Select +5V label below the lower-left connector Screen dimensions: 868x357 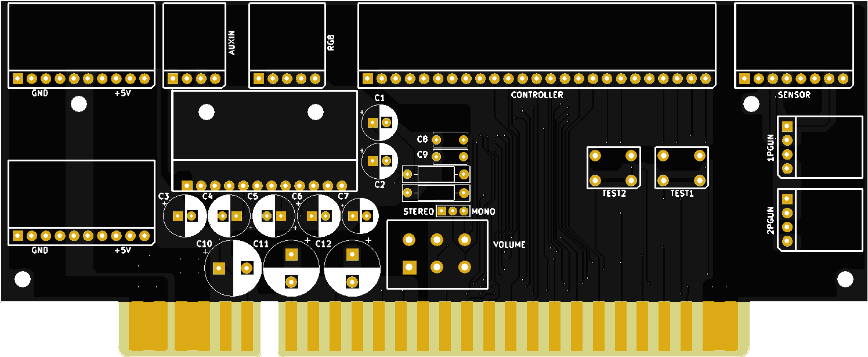[123, 251]
